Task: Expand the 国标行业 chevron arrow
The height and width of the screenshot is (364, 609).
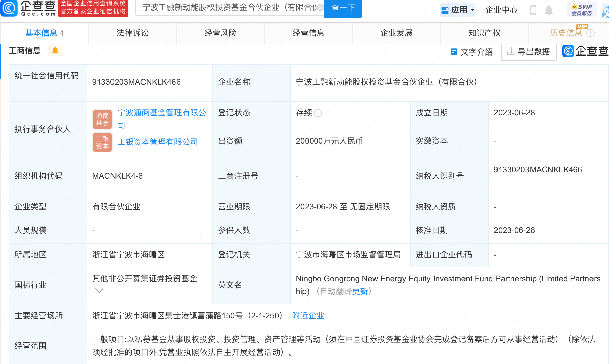Action: [99, 291]
